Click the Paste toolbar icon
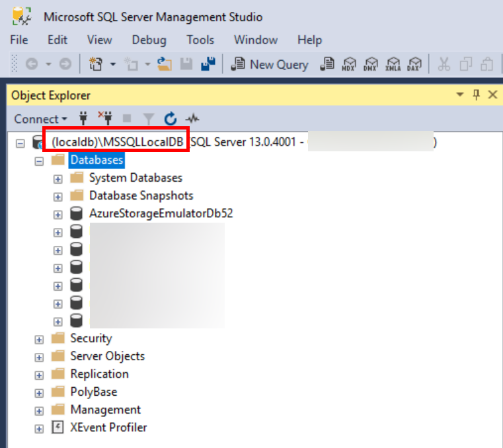The image size is (503, 448). click(486, 64)
